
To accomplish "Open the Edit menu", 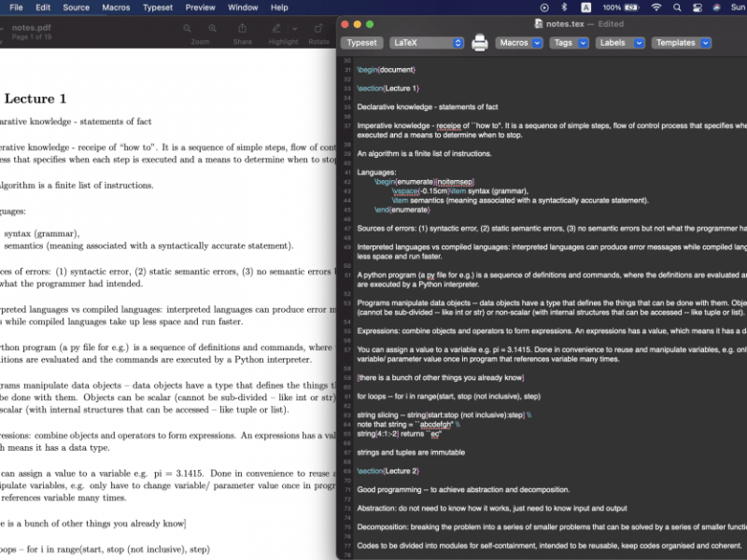I will point(43,7).
